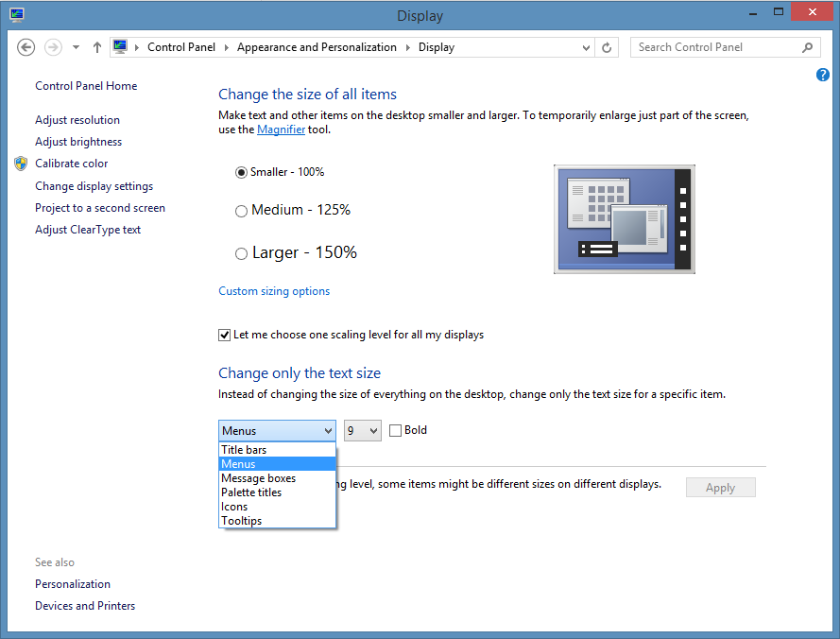Click the Calibrate color shield icon
This screenshot has width=840, height=639.
click(x=21, y=164)
